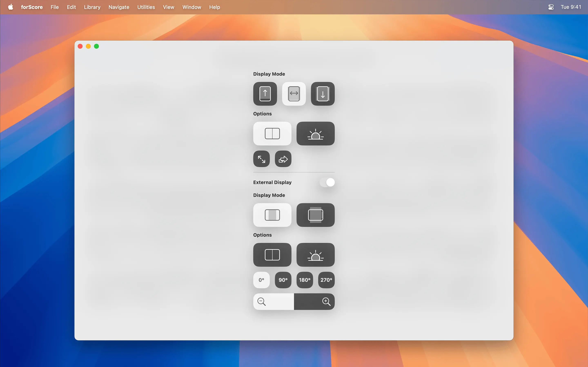Select the downward arrow display mode
This screenshot has height=367, width=588.
tap(323, 94)
